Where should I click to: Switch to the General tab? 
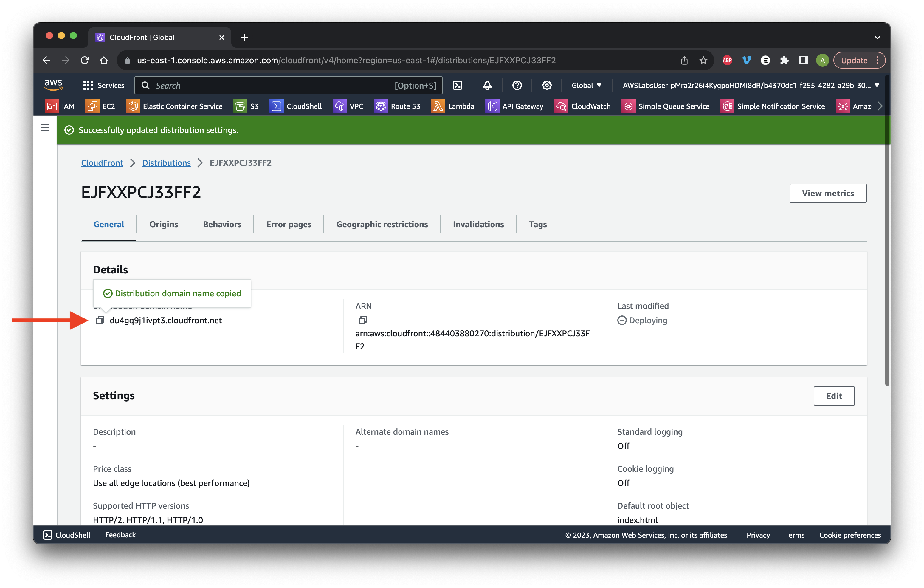(x=108, y=224)
